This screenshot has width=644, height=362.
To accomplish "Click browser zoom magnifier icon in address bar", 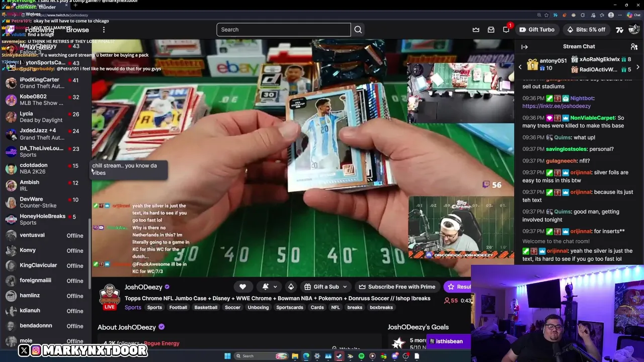I will pos(539,15).
